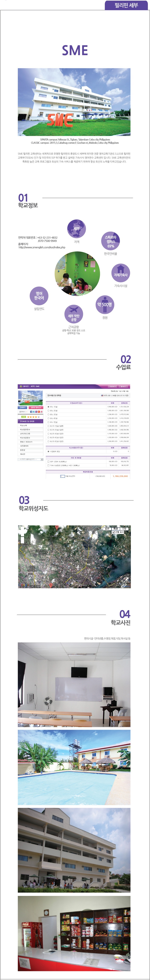Screen dimensions: 150x980
Task: Click map marker A
Action: tap(51, 585)
